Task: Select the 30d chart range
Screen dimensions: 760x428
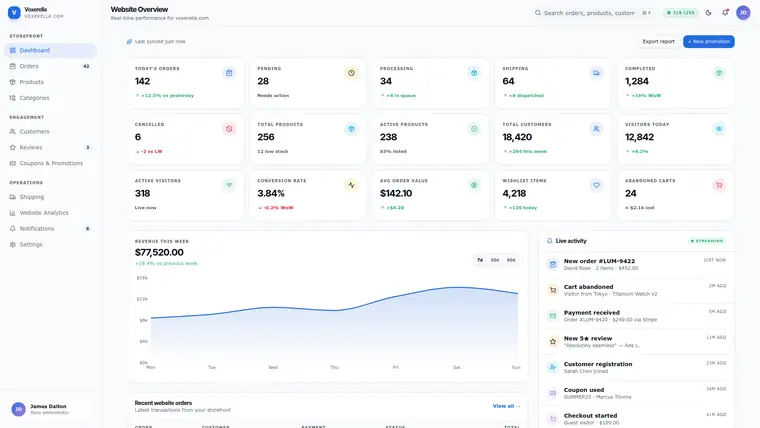Action: point(495,260)
